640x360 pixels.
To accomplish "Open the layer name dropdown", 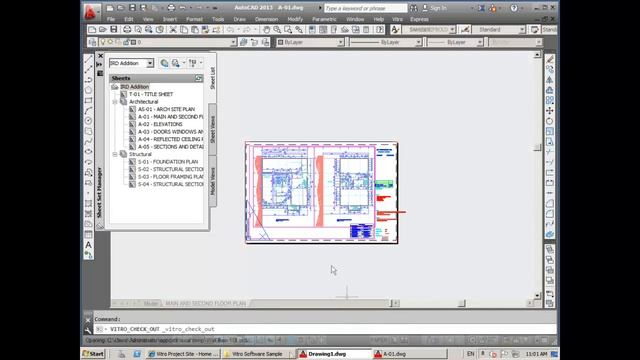I will click(233, 42).
